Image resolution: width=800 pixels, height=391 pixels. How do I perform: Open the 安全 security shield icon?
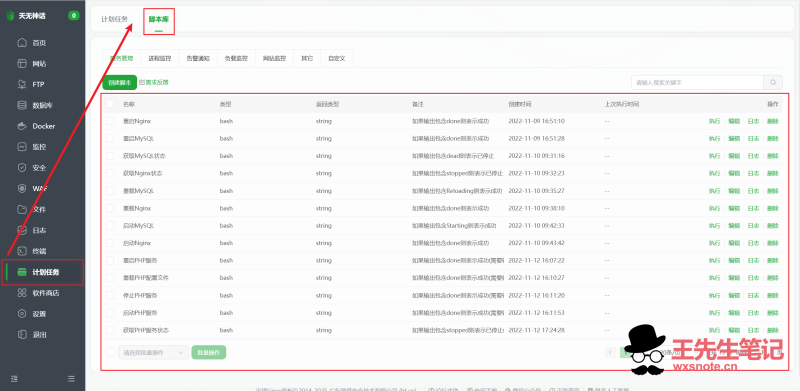(22, 167)
